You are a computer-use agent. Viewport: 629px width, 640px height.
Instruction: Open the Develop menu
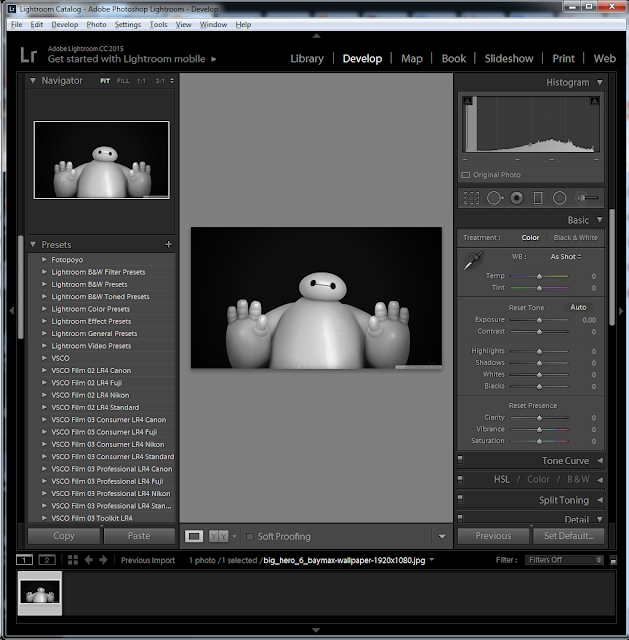click(64, 24)
